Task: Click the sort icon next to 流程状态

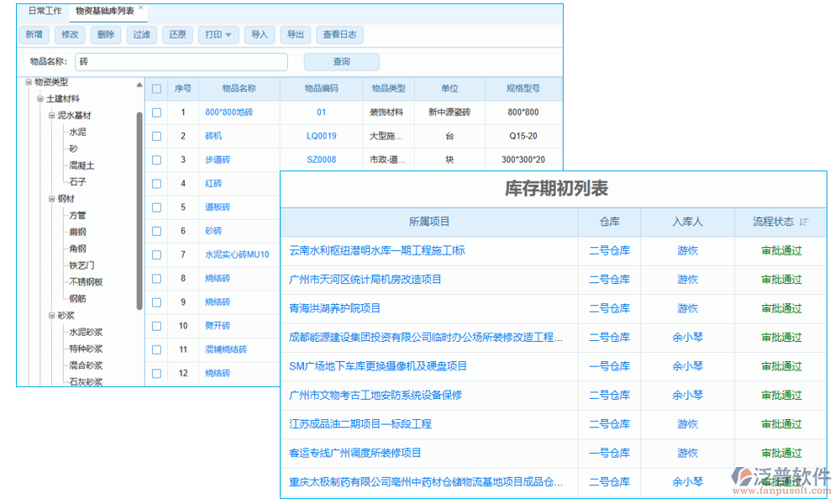Action: [805, 222]
